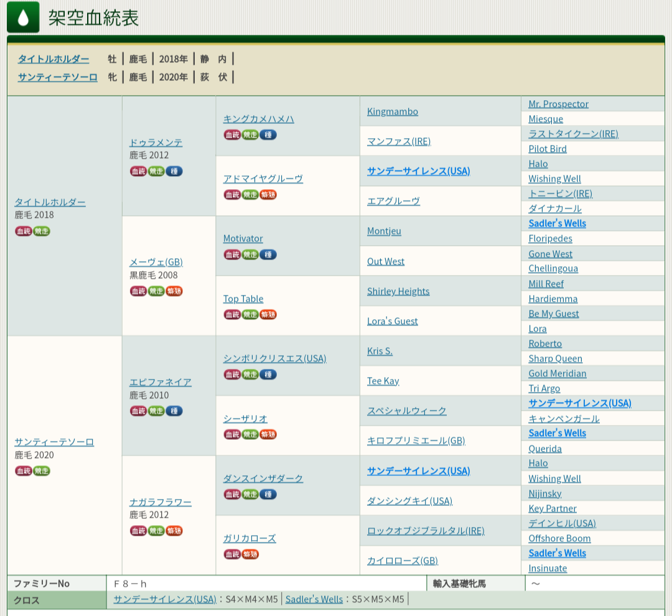Click the cross value 'S5×M5×M5'
Viewport: 672px width, 616px height.
(378, 599)
